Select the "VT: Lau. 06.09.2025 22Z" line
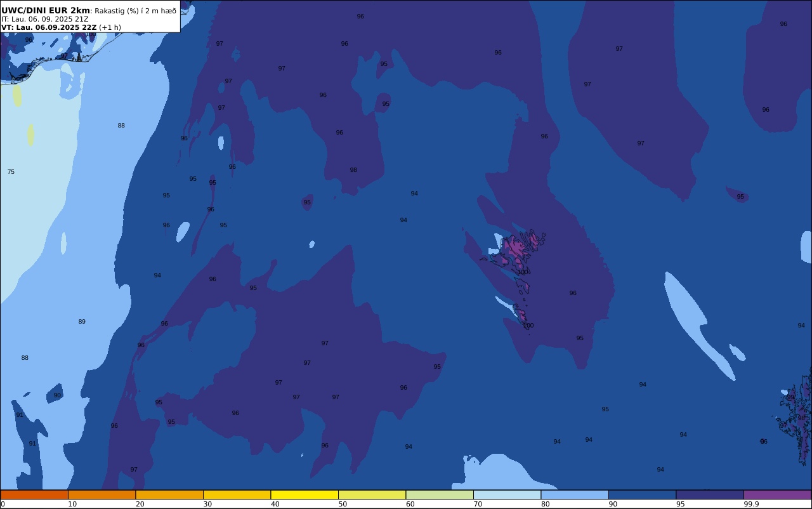The width and height of the screenshot is (812, 509). [x=49, y=27]
